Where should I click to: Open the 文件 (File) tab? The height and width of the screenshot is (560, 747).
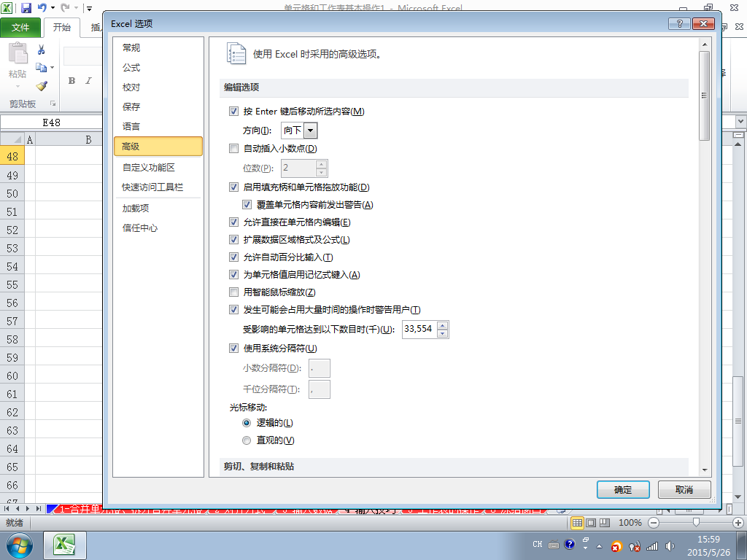click(x=20, y=28)
